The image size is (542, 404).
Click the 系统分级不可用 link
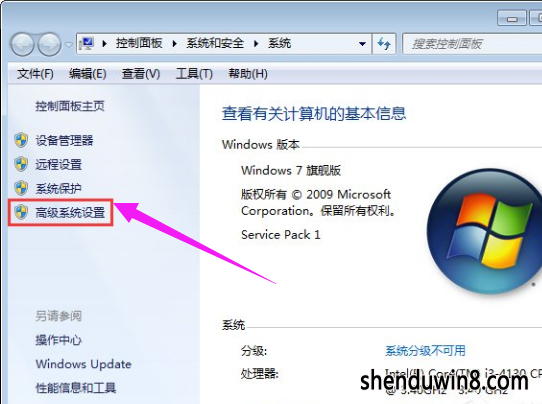[x=425, y=351]
